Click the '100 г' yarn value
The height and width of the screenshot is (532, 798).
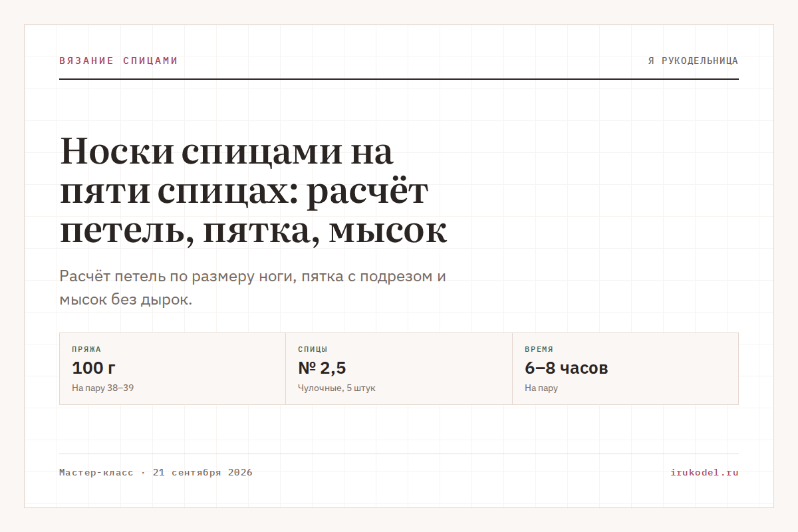94,368
